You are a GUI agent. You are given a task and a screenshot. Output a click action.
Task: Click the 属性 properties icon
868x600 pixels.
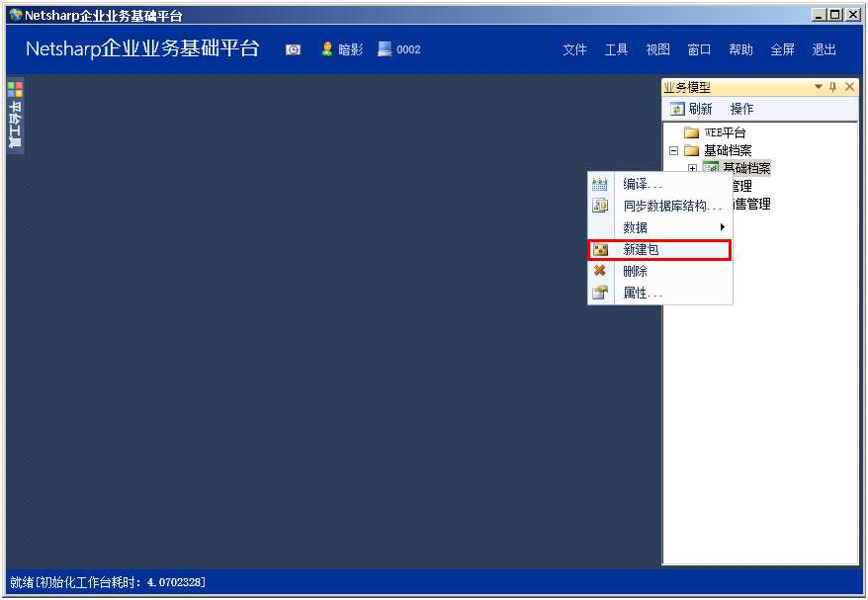600,293
